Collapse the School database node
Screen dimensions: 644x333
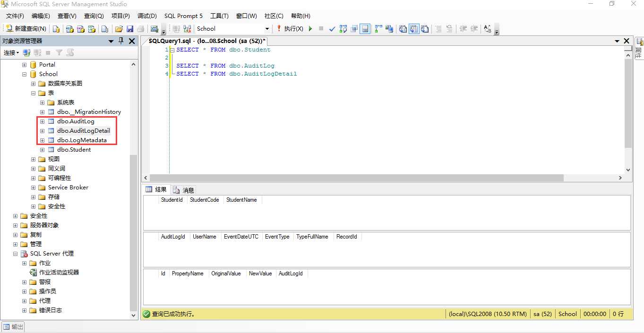click(x=24, y=74)
